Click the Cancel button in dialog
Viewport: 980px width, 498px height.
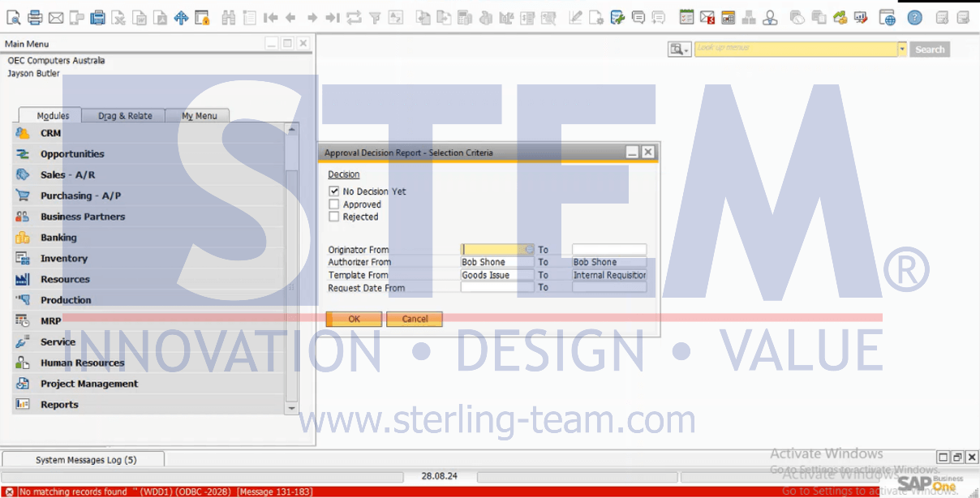click(x=415, y=319)
